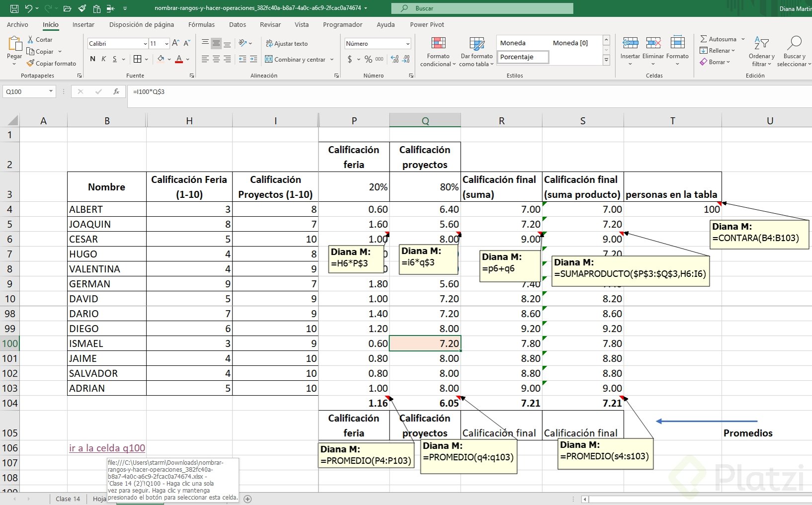Open Formato condicional
This screenshot has width=812, height=505.
click(438, 52)
